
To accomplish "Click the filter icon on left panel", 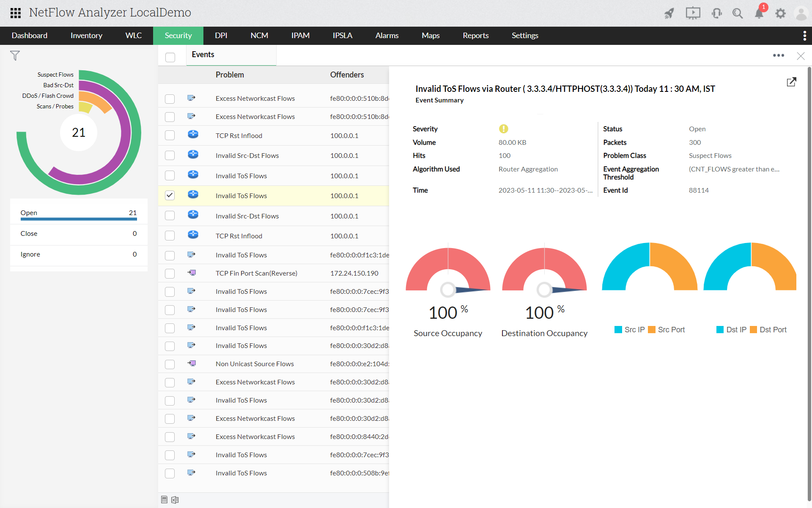I will tap(15, 56).
